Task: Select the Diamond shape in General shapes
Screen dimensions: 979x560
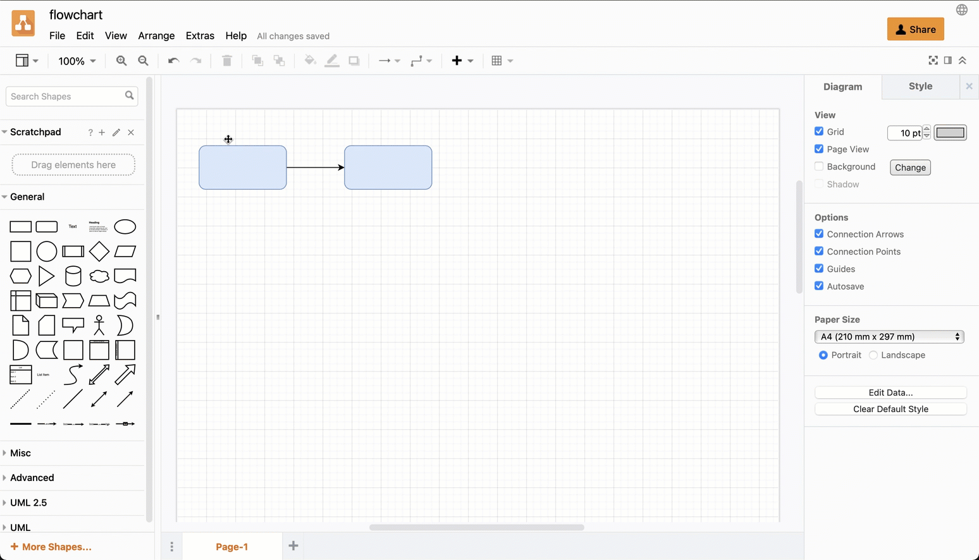Action: point(99,251)
